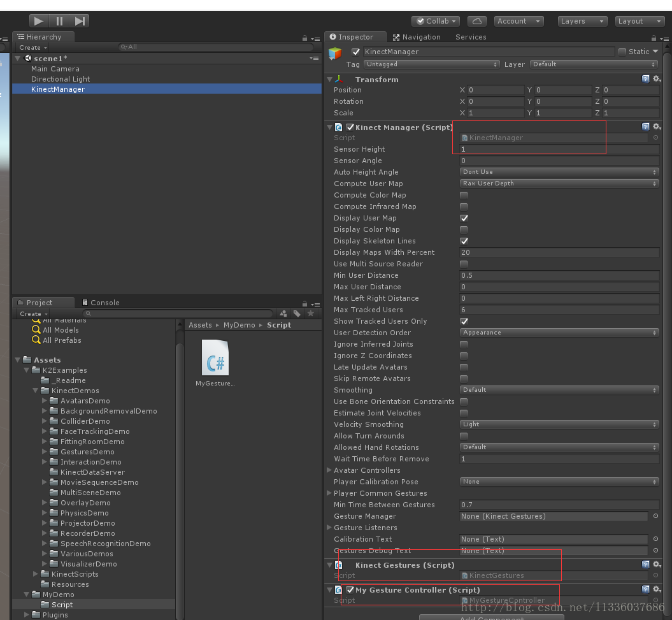Open the Layer dropdown set to Default
The height and width of the screenshot is (620, 672).
(594, 64)
